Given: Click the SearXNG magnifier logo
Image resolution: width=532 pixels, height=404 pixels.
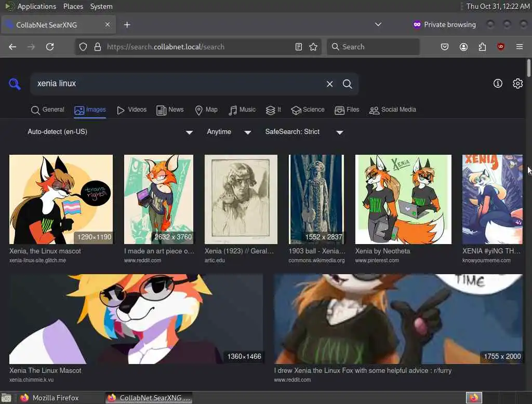Looking at the screenshot, I should tap(15, 84).
